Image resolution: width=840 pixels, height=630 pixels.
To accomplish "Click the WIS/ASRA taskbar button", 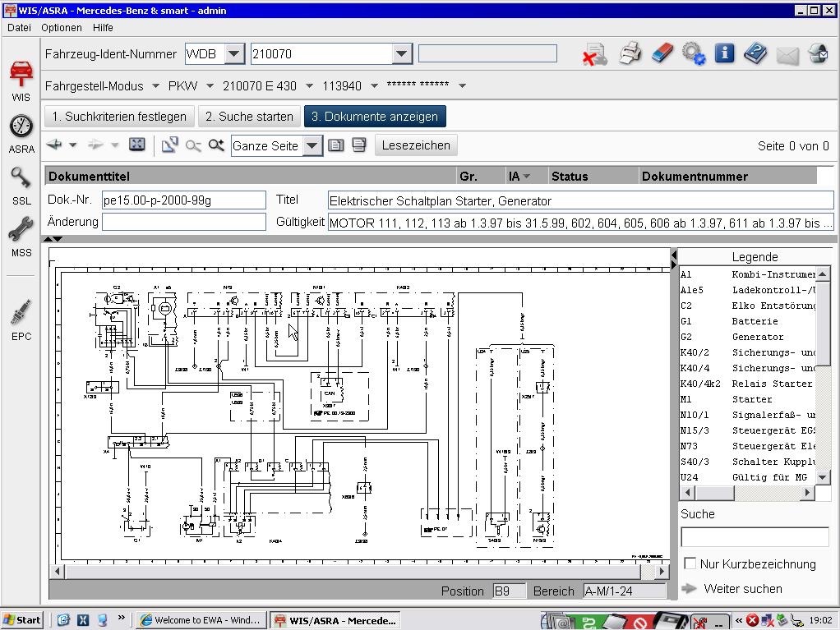I will click(x=335, y=620).
